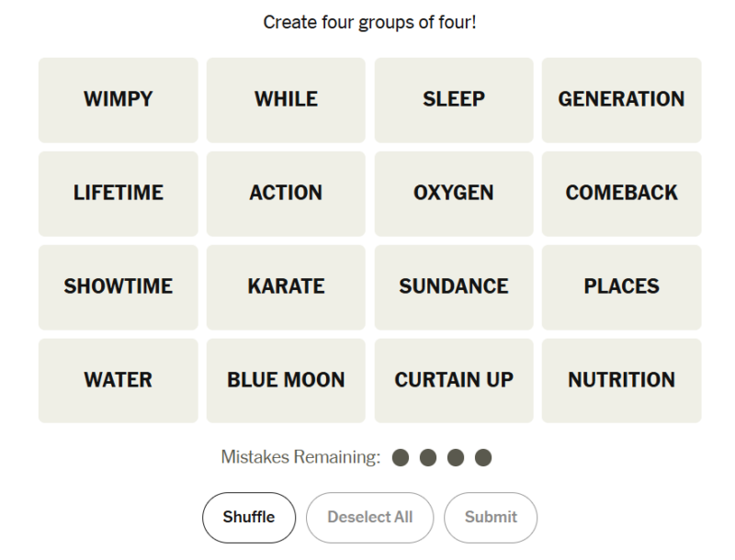Select the SUNDANCE tile
Image resolution: width=735 pixels, height=560 pixels.
pyautogui.click(x=454, y=287)
